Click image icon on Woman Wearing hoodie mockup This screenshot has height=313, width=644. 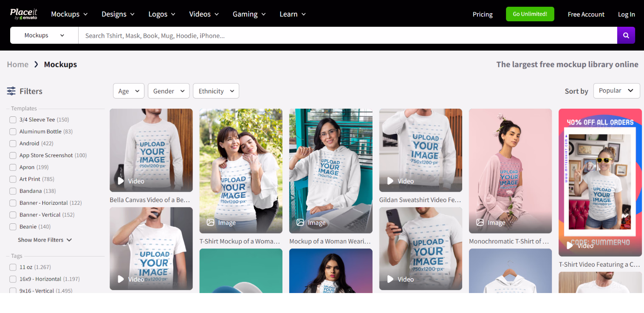click(x=300, y=223)
